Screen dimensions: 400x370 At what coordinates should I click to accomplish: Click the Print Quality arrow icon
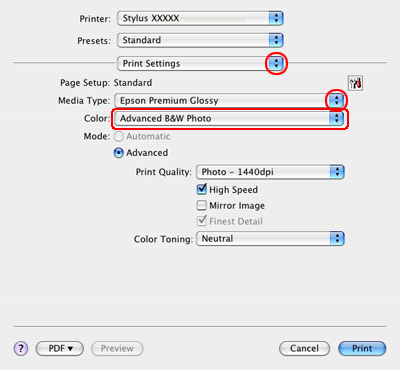coord(337,172)
